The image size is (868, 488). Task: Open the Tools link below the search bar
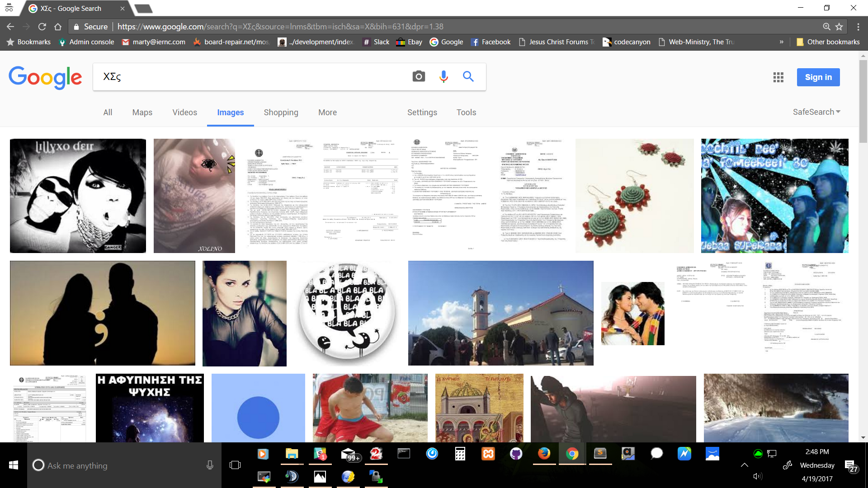pos(466,112)
